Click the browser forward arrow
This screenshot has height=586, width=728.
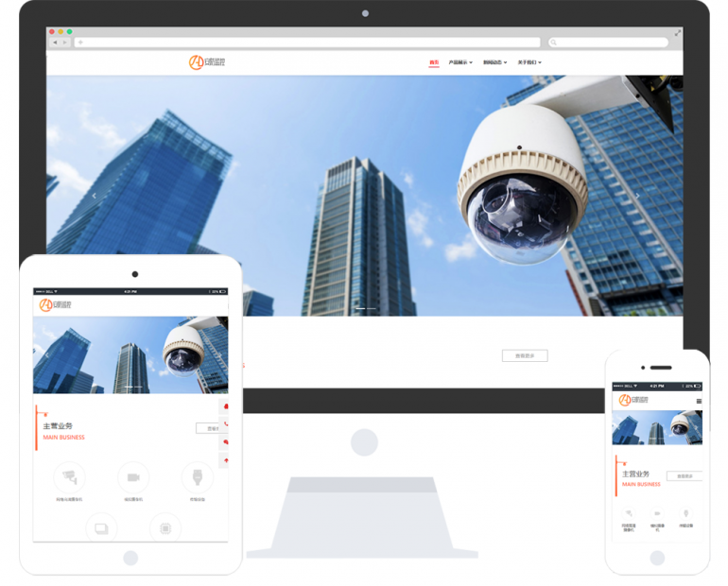(x=64, y=43)
